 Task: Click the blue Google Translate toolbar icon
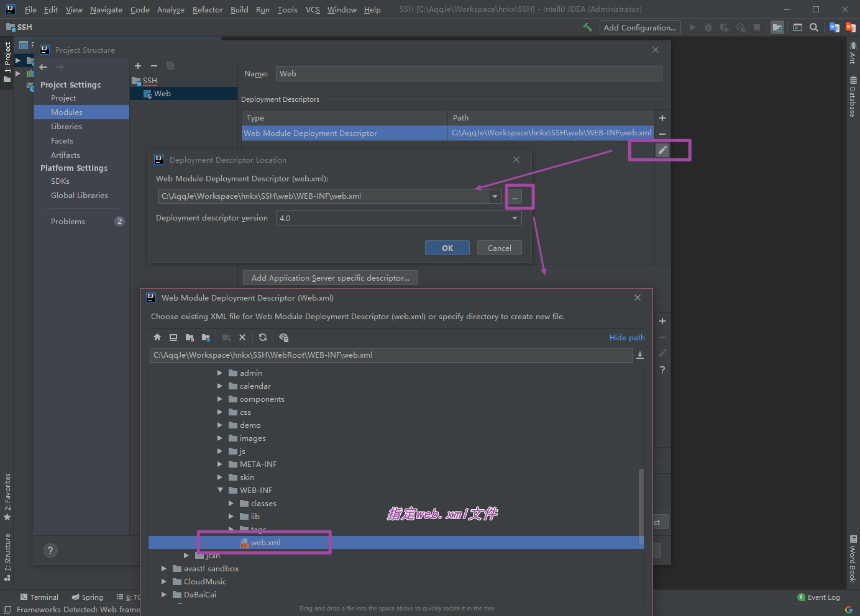[x=835, y=27]
